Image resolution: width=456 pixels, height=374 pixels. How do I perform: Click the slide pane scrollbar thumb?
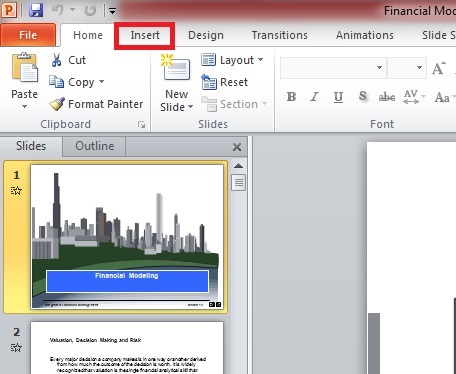pyautogui.click(x=239, y=183)
